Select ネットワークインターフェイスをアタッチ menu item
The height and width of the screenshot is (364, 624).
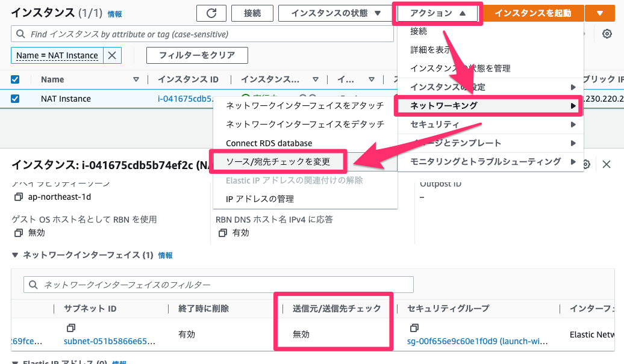[x=305, y=106]
